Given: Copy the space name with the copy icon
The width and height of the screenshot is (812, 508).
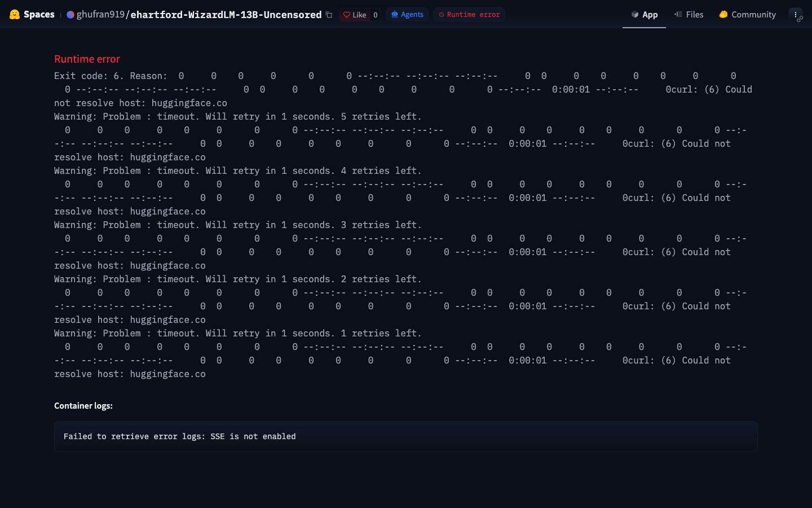Looking at the screenshot, I should pyautogui.click(x=329, y=15).
